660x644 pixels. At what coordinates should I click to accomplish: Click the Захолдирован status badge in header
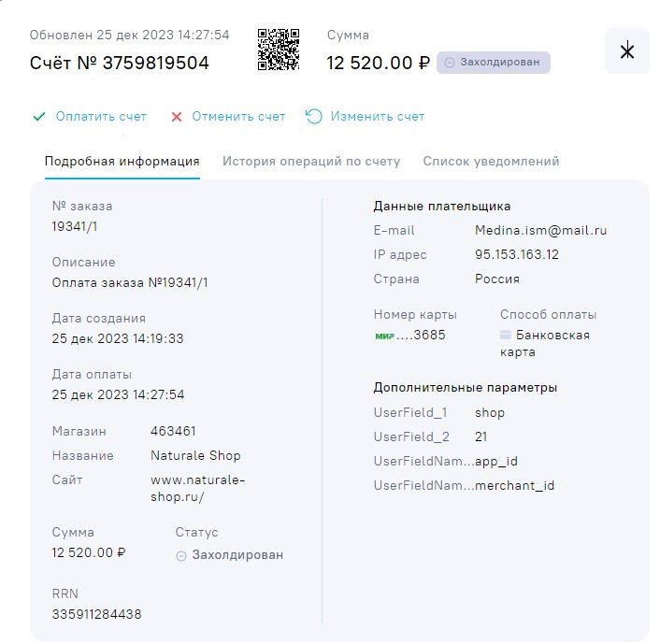[x=494, y=63]
